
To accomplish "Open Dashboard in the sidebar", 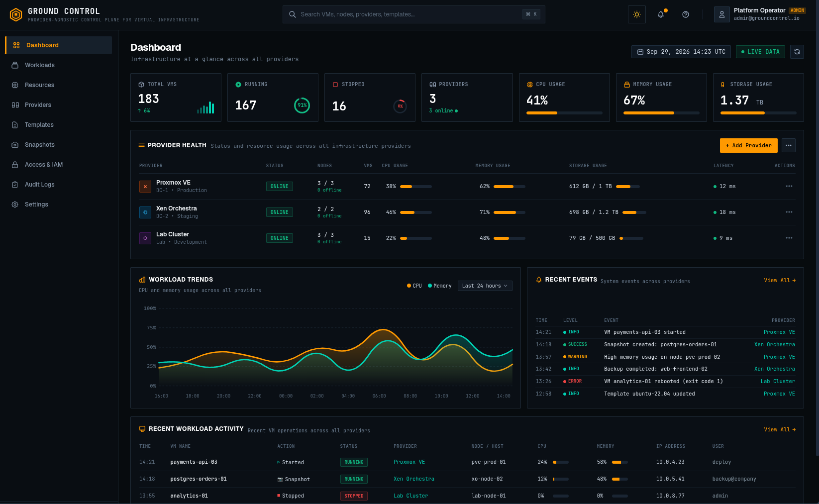I will tap(59, 45).
